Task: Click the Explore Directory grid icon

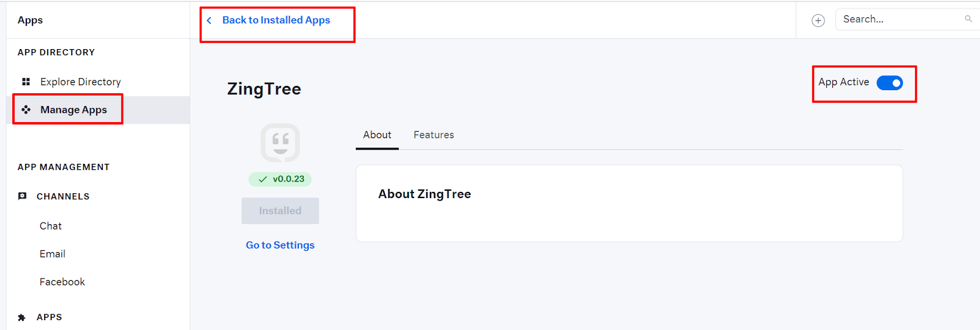Action: (x=26, y=82)
